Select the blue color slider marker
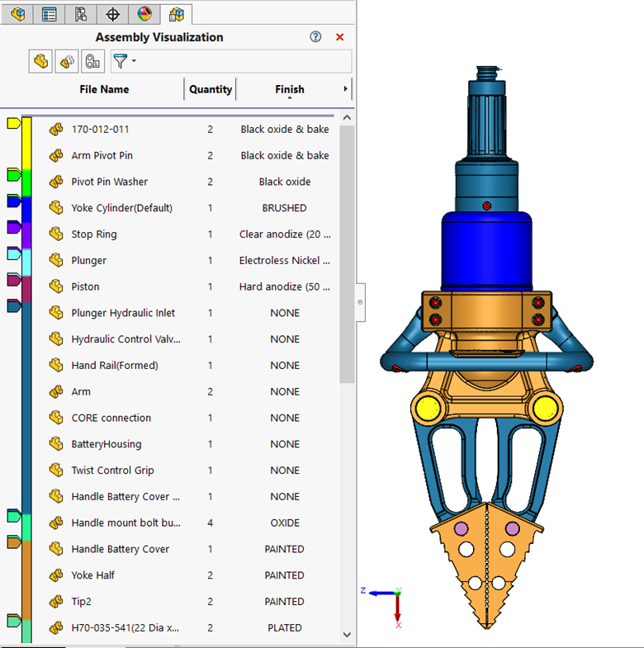 tap(14, 201)
